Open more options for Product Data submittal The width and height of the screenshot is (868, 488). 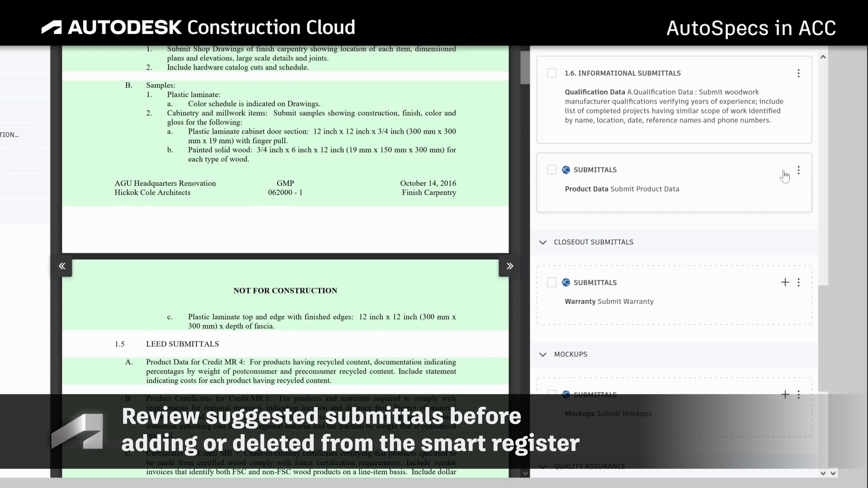tap(798, 170)
